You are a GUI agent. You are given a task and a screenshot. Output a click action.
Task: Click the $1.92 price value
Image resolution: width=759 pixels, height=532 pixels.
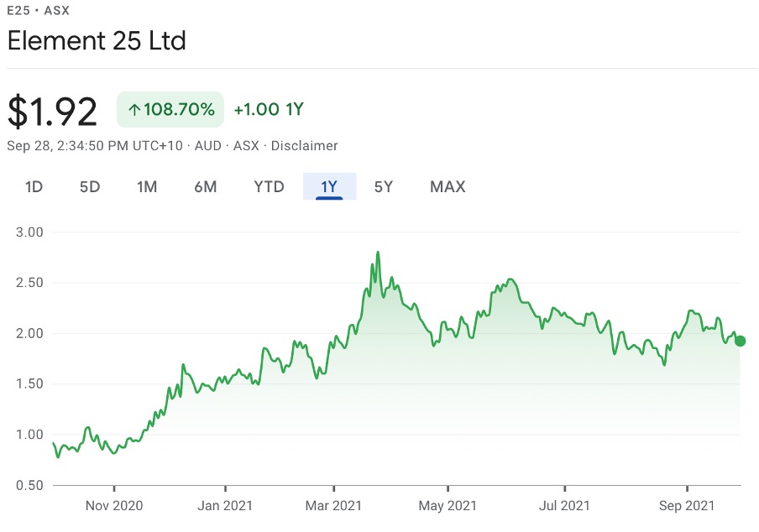click(52, 112)
